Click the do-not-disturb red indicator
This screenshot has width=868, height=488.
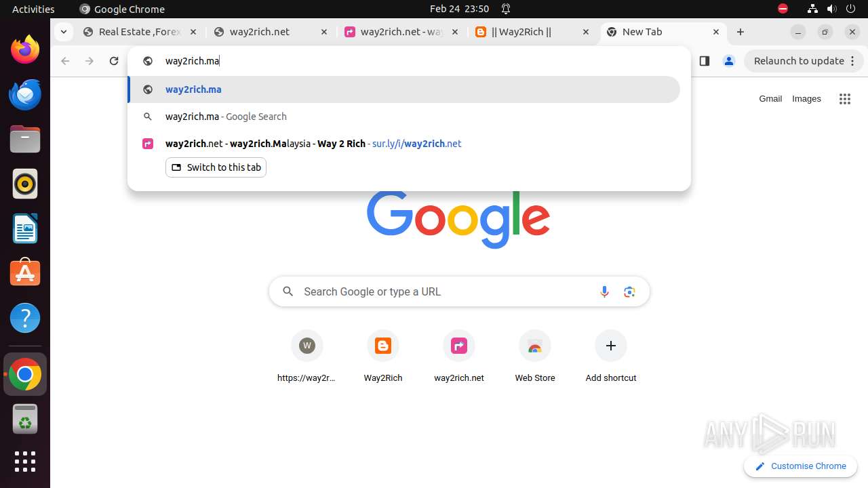click(783, 9)
